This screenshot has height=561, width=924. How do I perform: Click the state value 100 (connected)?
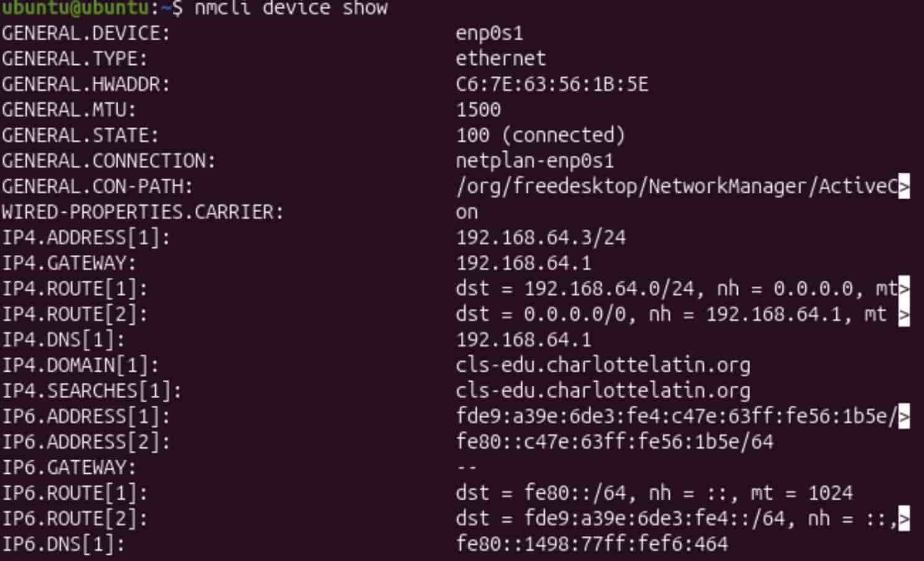[x=541, y=135]
